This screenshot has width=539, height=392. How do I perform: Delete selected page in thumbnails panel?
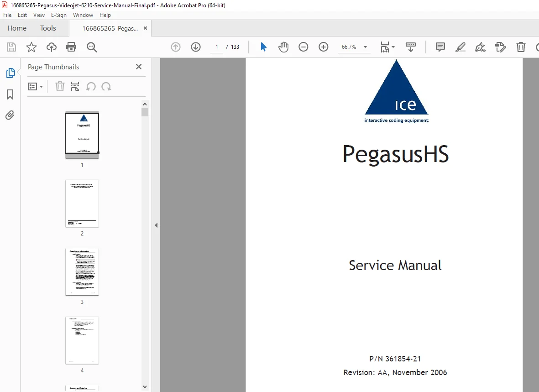(x=60, y=86)
